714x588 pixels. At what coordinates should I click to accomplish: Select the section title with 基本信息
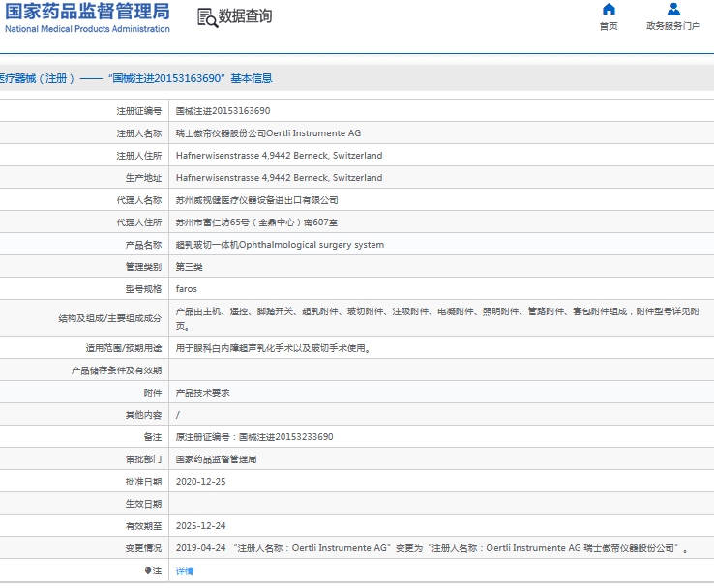click(135, 78)
